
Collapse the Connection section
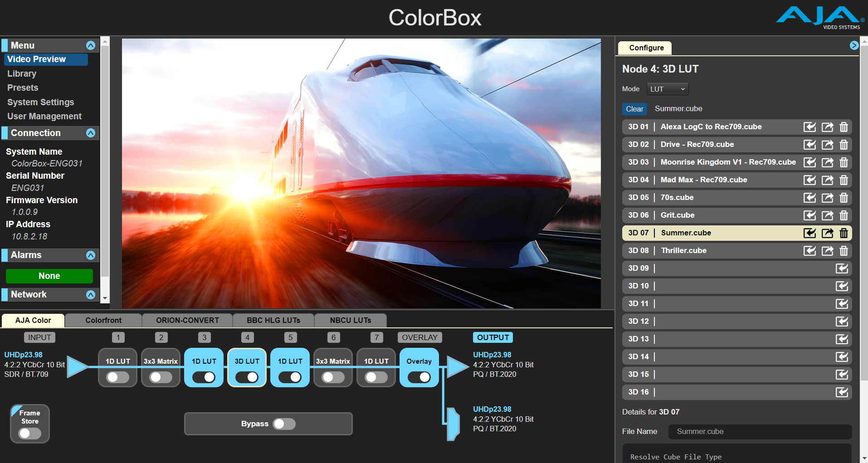tap(91, 133)
